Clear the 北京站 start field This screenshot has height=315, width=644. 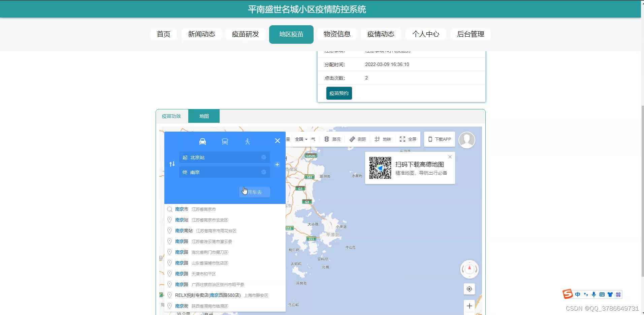pos(263,157)
